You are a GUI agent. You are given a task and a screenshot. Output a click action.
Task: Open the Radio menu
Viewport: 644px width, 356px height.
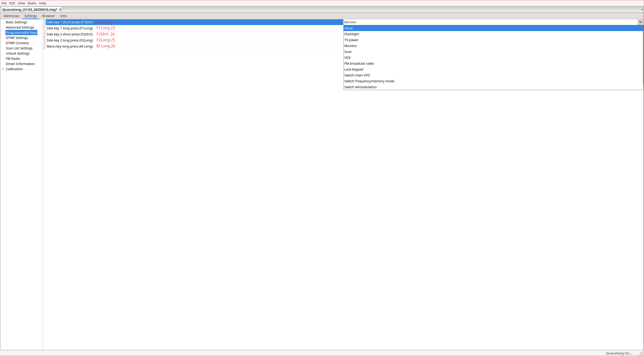(x=32, y=3)
